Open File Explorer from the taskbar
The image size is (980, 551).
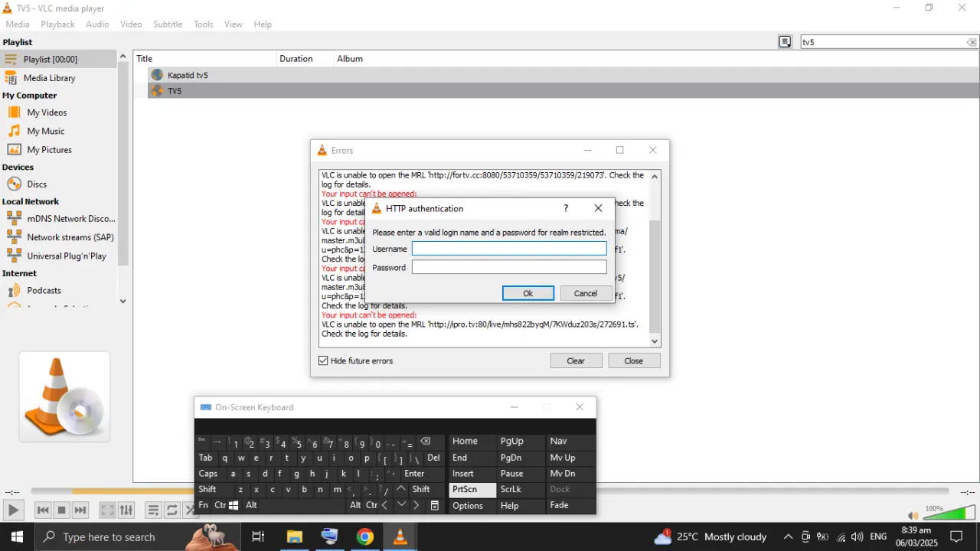click(295, 537)
